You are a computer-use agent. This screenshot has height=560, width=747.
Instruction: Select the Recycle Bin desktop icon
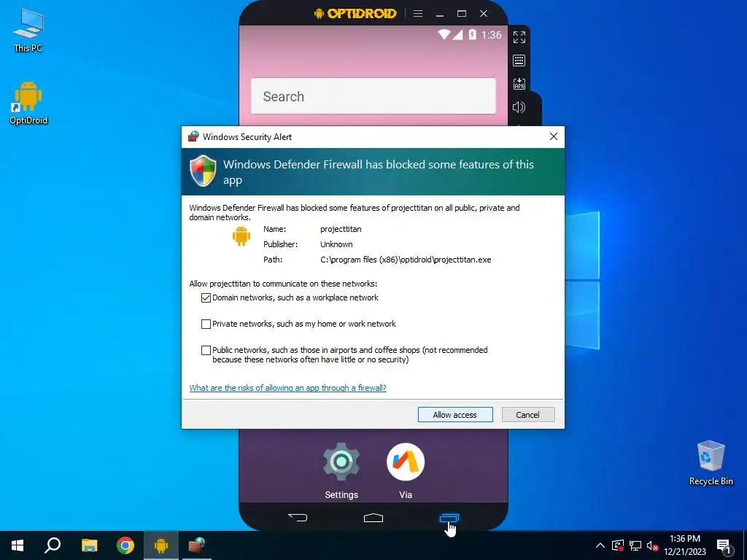[711, 463]
